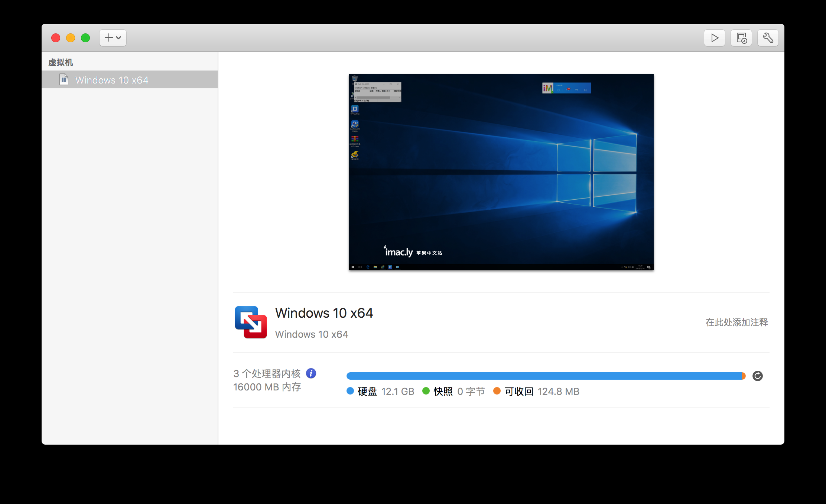Image resolution: width=826 pixels, height=504 pixels.
Task: Click the 虚拟机 sidebar header
Action: 61,62
